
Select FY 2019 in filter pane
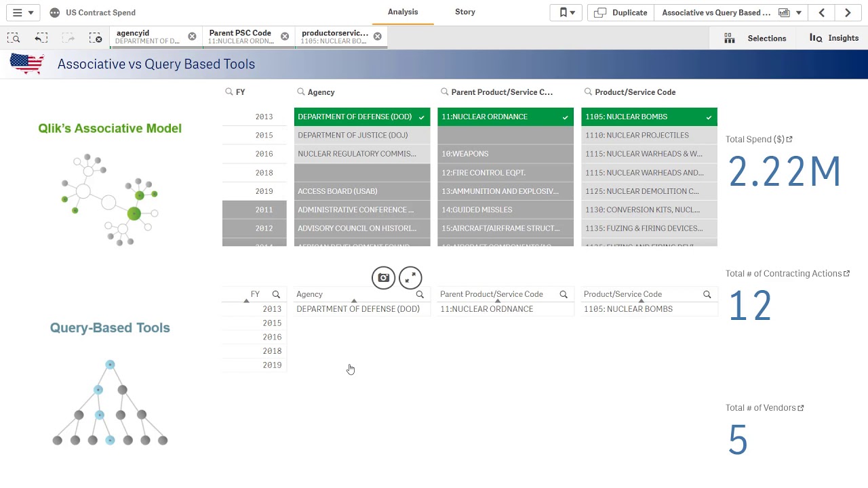pos(254,191)
